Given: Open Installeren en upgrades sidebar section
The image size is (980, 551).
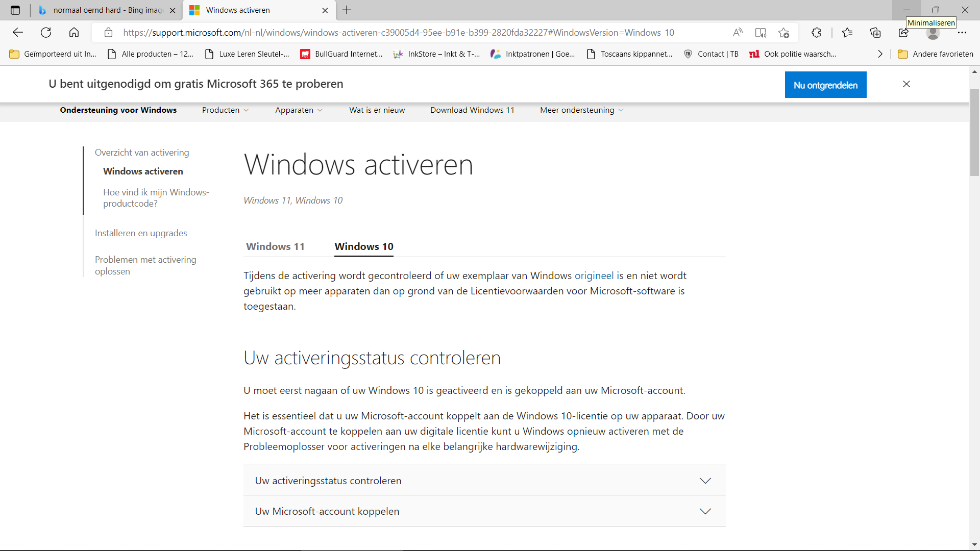Looking at the screenshot, I should [x=141, y=233].
